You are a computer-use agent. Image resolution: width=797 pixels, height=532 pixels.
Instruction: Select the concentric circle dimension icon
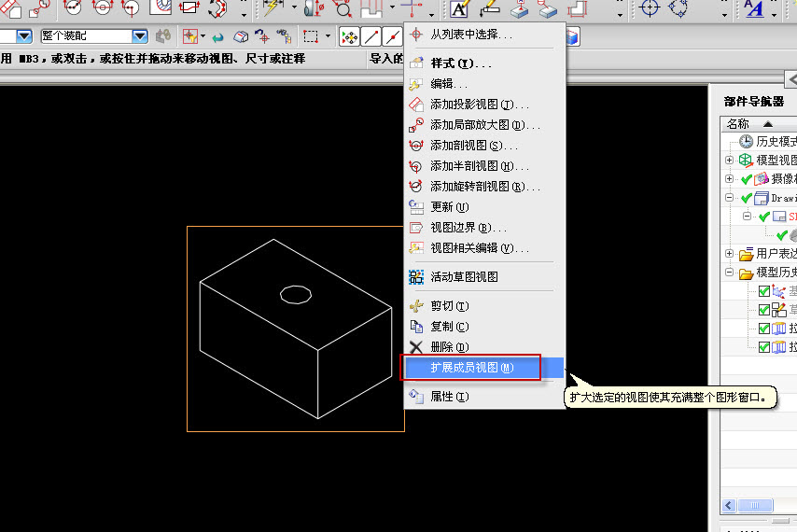coord(103,7)
